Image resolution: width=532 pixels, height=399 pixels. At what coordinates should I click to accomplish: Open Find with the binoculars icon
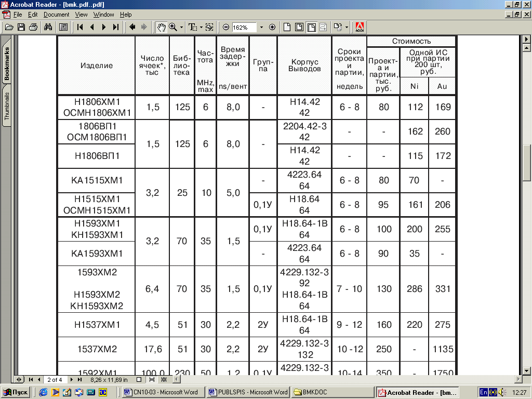[x=48, y=27]
